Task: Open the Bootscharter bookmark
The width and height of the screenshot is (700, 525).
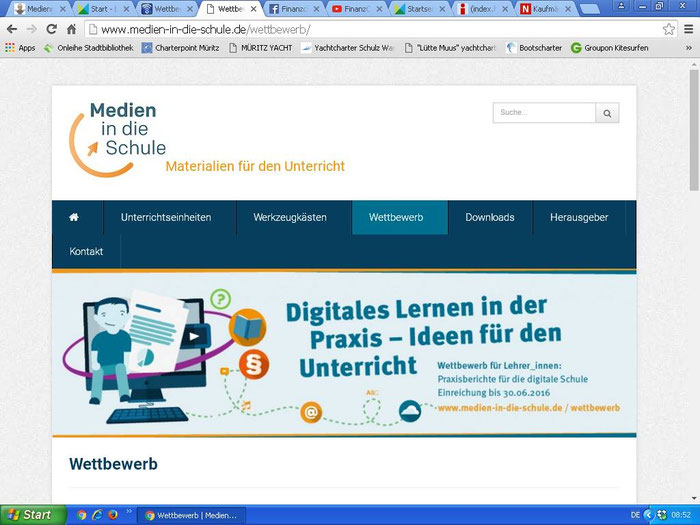Action: pos(534,48)
